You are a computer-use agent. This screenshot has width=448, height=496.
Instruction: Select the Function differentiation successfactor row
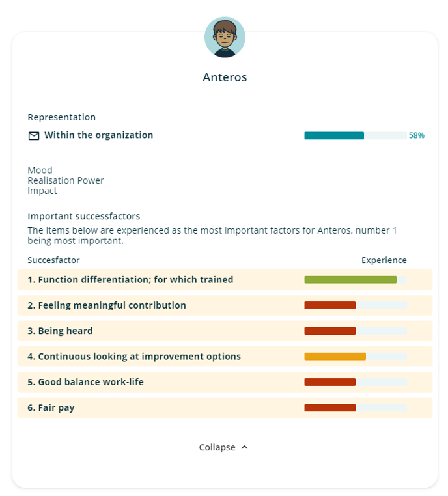(225, 280)
